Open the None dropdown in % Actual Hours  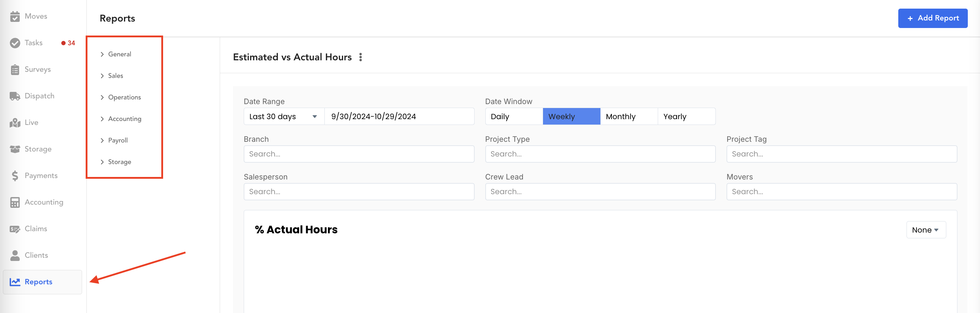926,230
